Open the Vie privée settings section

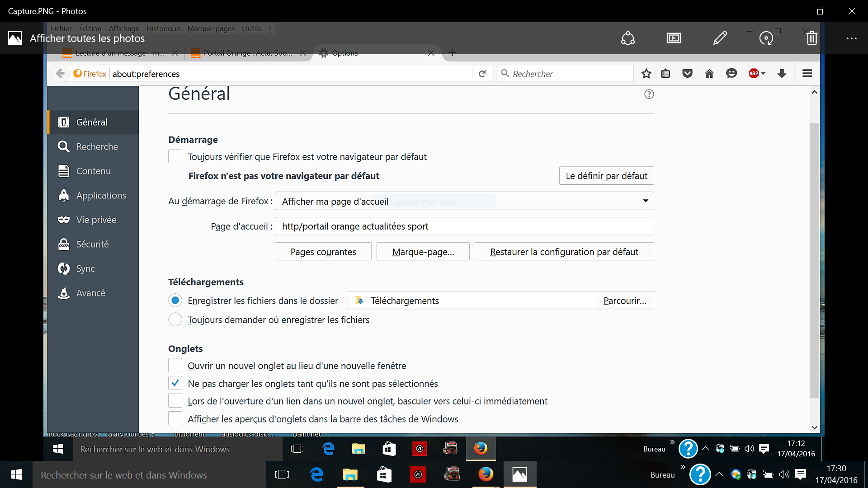click(96, 220)
